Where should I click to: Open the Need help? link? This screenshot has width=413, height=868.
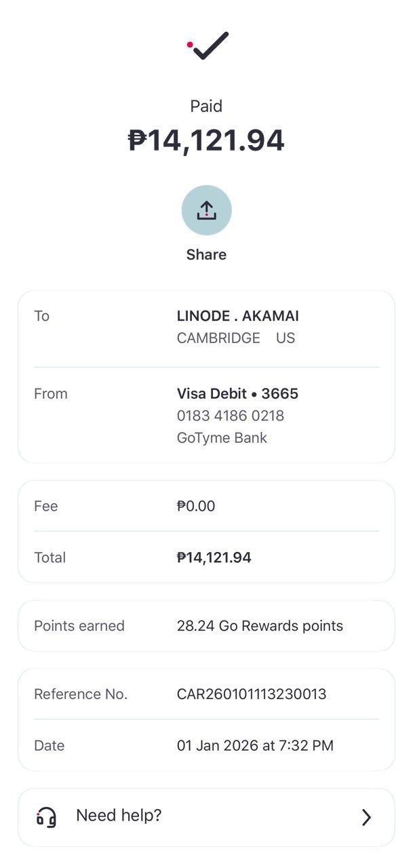point(119,815)
